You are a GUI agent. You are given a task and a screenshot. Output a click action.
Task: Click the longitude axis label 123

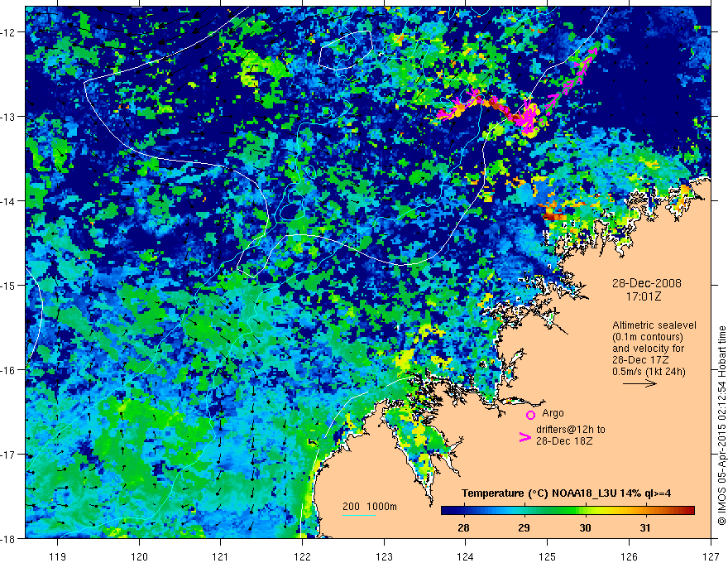(384, 556)
